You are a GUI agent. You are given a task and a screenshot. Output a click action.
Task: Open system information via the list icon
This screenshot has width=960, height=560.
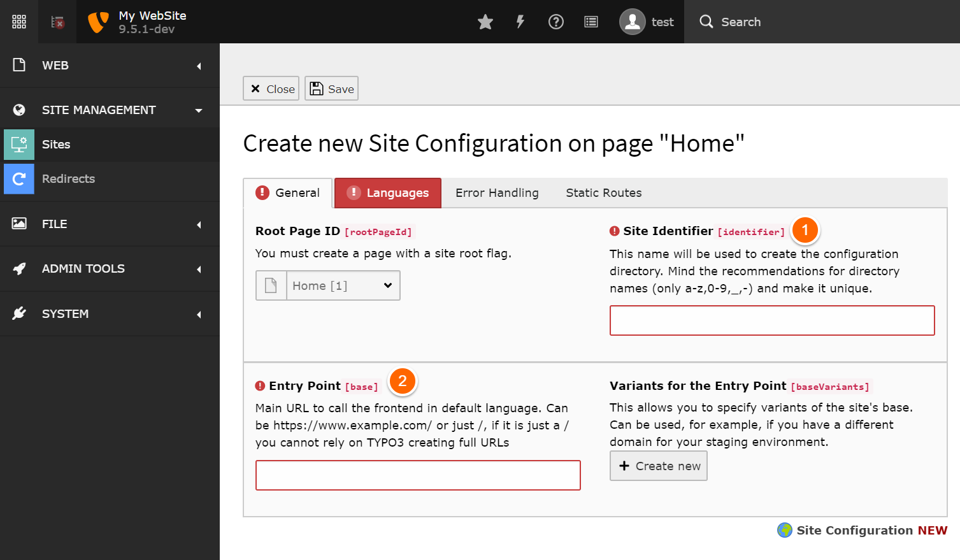click(x=591, y=21)
